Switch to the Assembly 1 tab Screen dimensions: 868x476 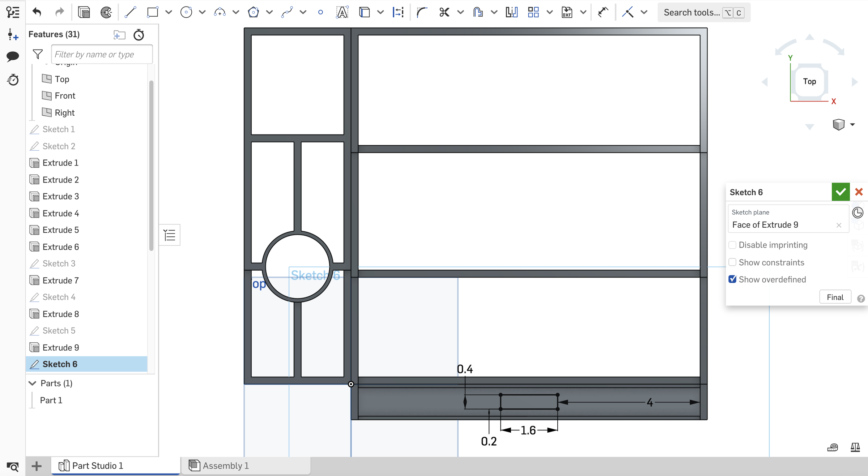[x=225, y=466]
